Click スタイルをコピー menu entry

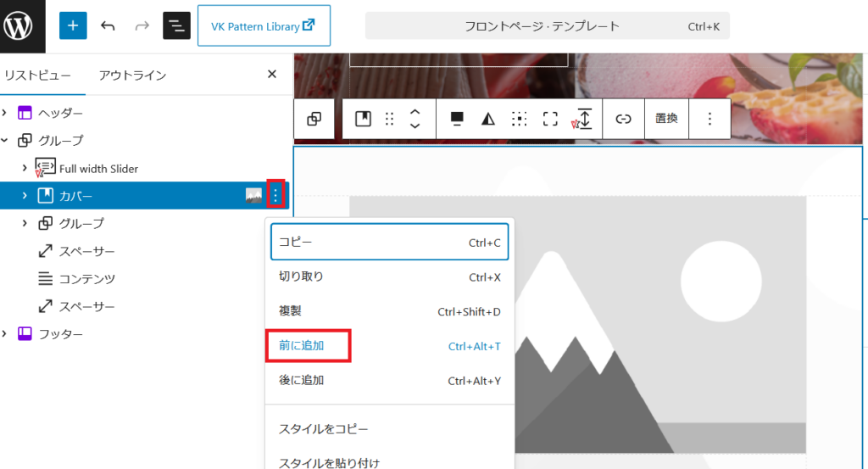pyautogui.click(x=324, y=429)
